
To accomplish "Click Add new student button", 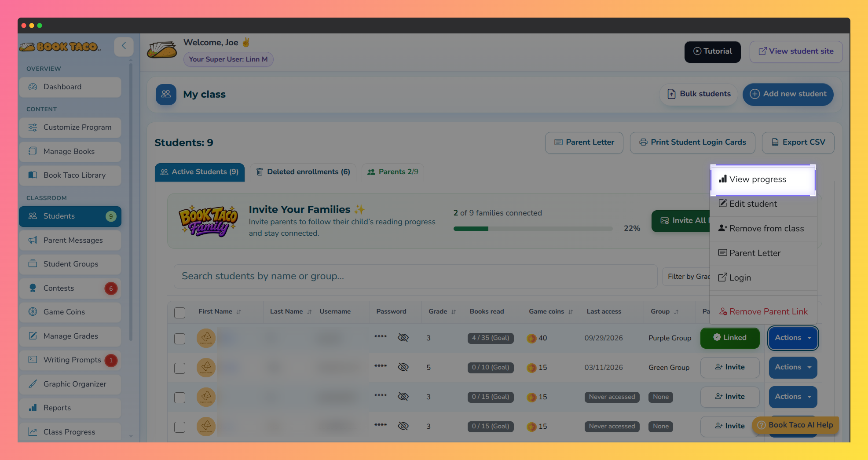I will tap(788, 94).
